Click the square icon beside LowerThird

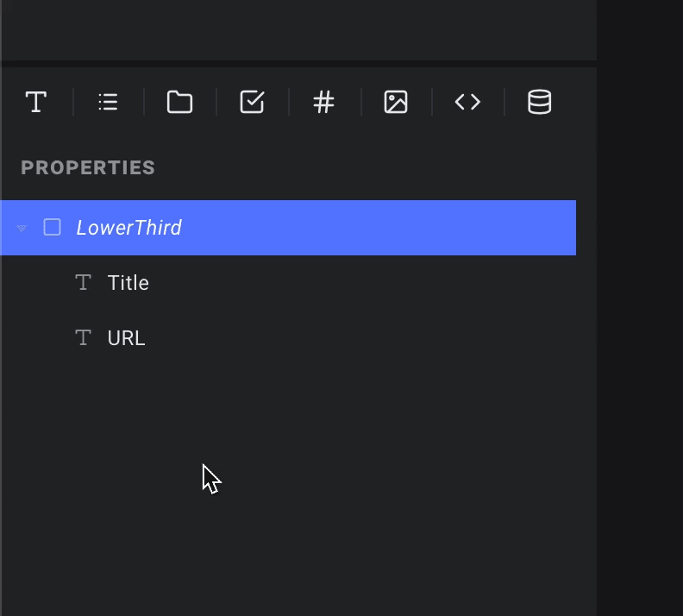pos(53,228)
